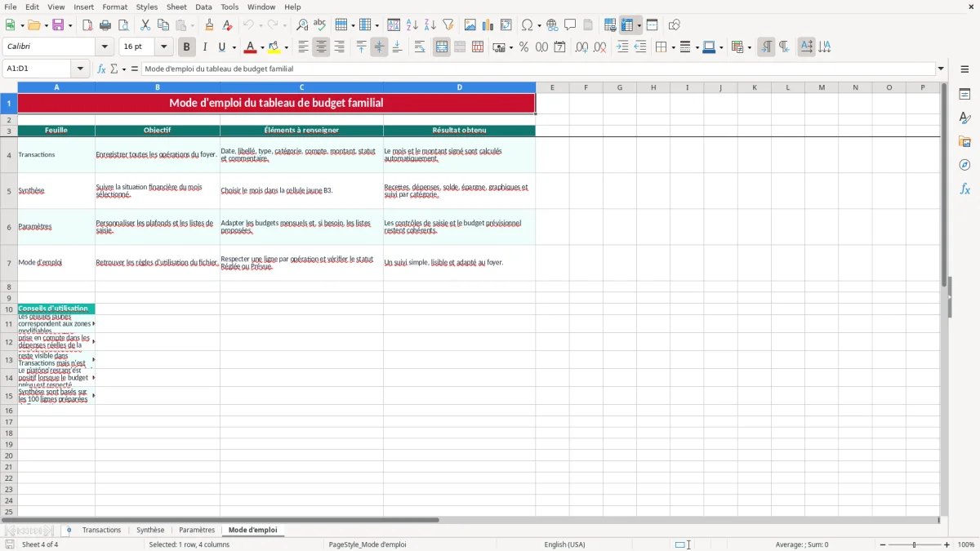Toggle print preview
Viewport: 980px width, 551px height.
tap(123, 25)
